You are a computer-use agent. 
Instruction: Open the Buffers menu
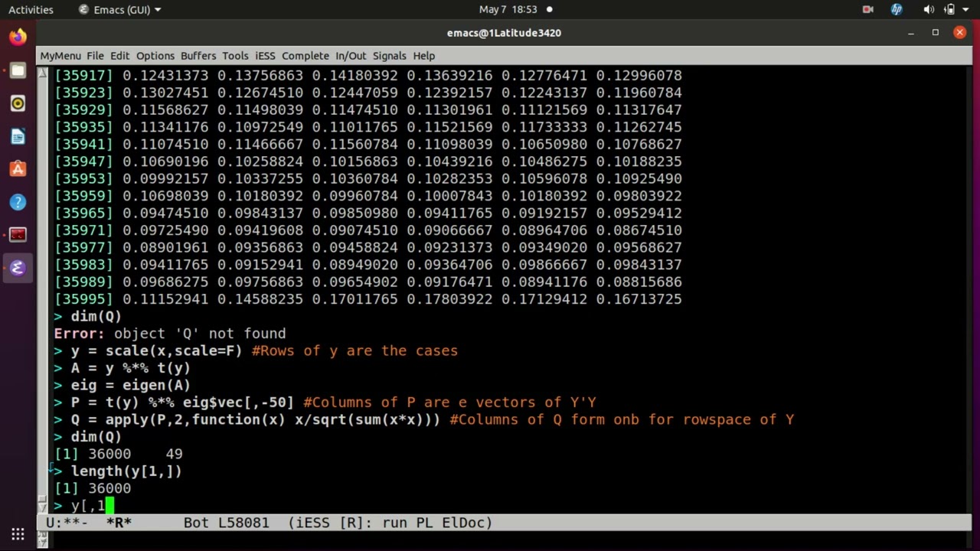coord(198,56)
